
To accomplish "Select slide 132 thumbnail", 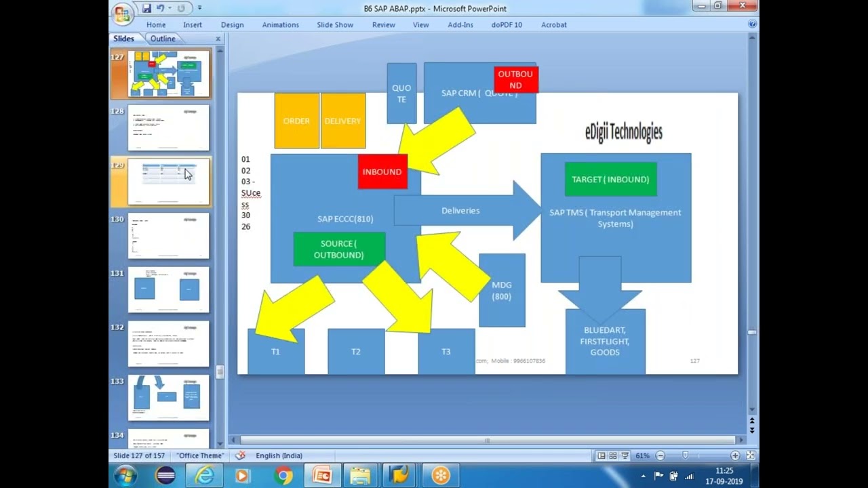I will point(169,344).
